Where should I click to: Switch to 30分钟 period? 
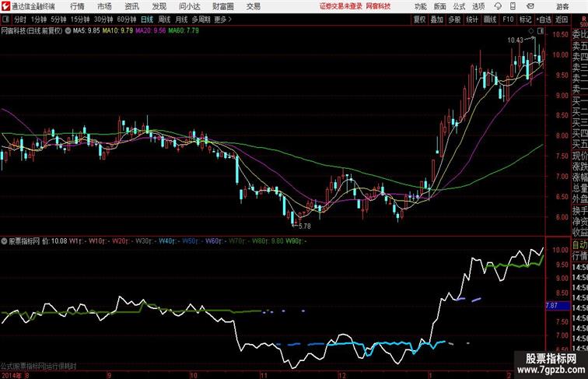click(x=103, y=19)
